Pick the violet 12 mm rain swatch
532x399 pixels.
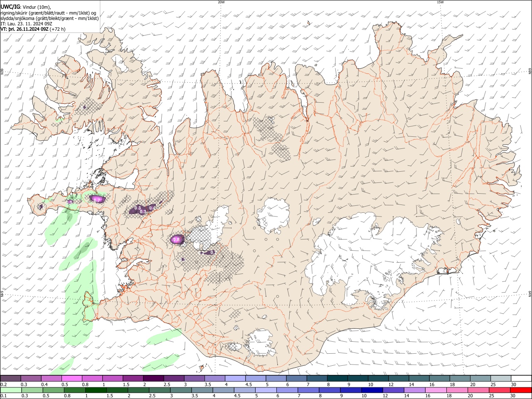tap(393, 390)
